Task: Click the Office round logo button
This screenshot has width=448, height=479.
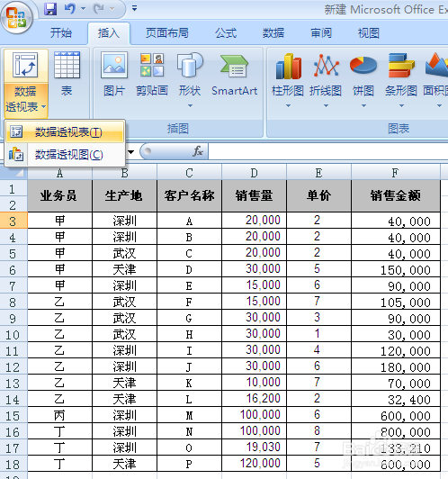Action: point(16,17)
